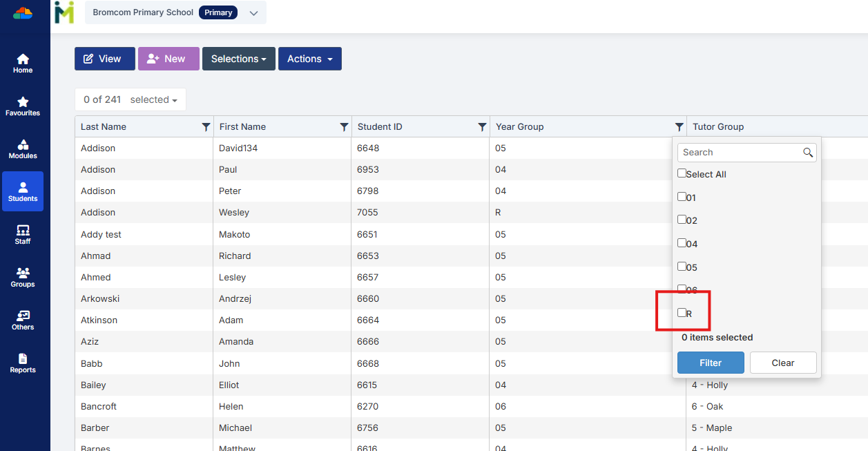This screenshot has height=451, width=868.
Task: Click filter icon on Last Name column
Action: pyautogui.click(x=206, y=127)
